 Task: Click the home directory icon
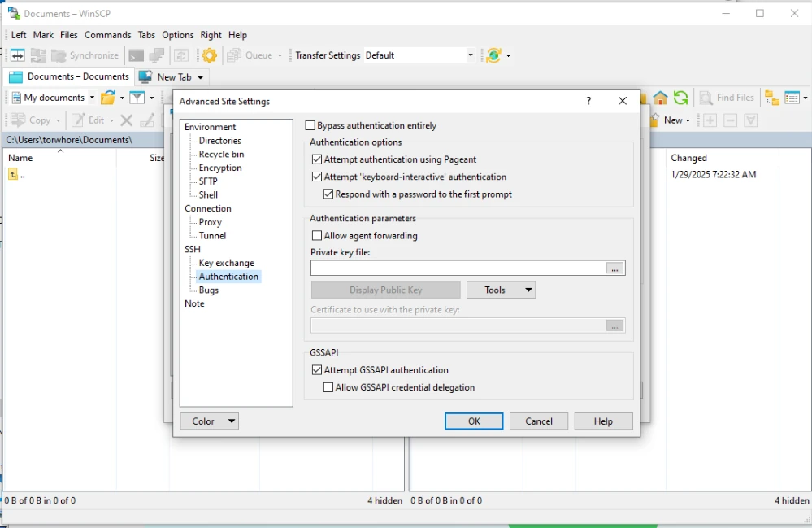click(660, 98)
